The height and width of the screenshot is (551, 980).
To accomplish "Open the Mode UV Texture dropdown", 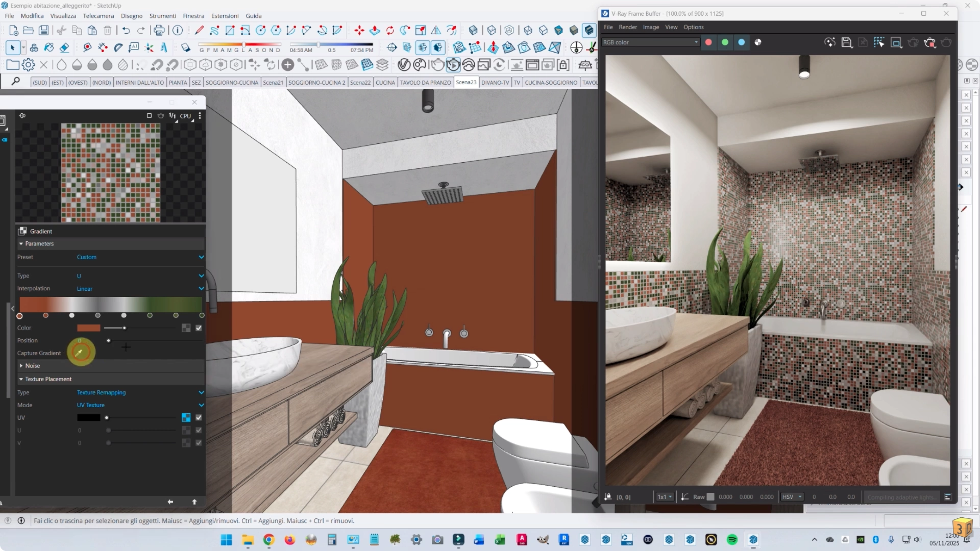I will tap(140, 405).
